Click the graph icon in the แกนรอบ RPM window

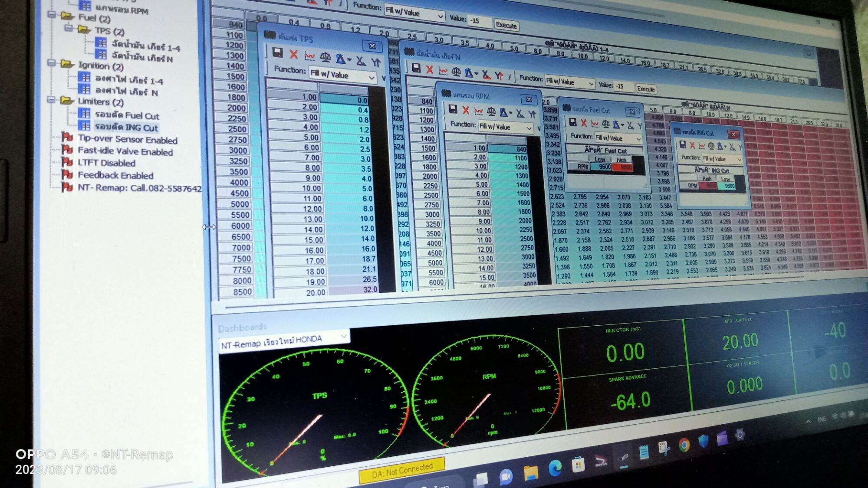point(479,111)
